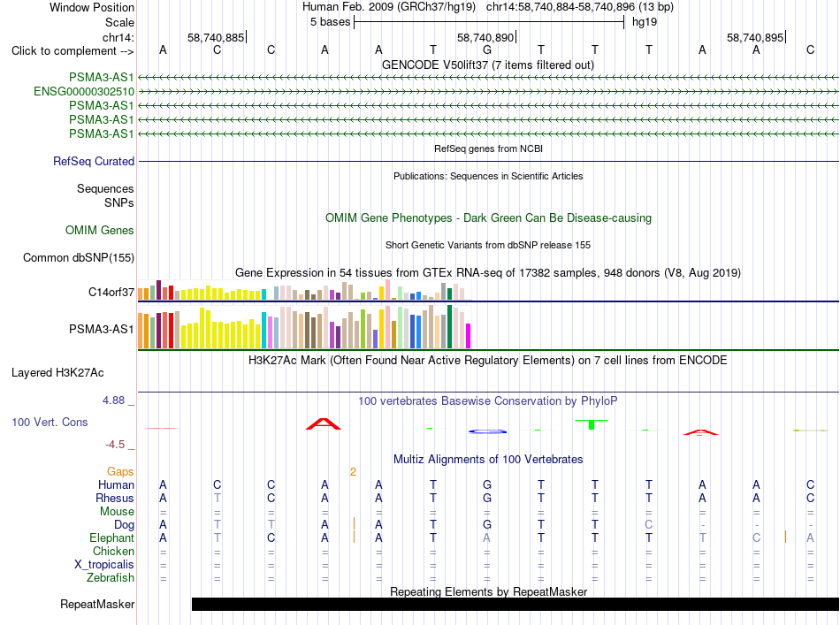Screen dimensions: 840x625
Task: Click the OMIM Gene Phenotypes track title
Action: [489, 218]
